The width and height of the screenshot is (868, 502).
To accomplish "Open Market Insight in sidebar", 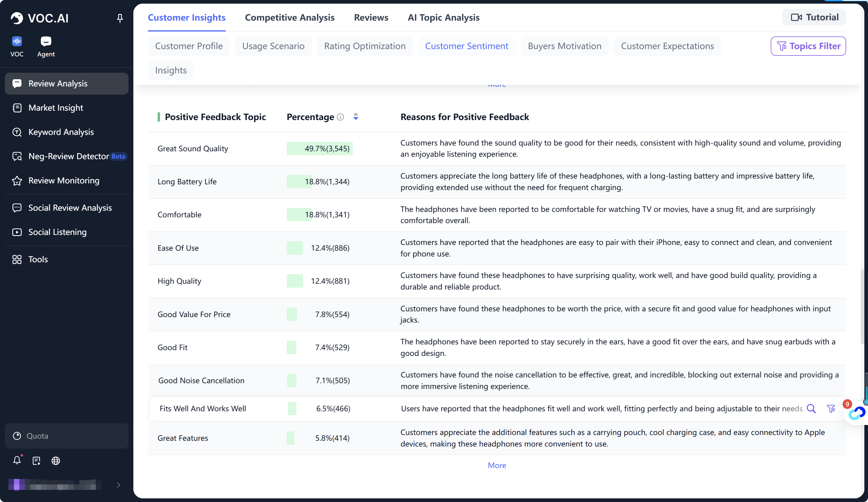I will click(x=56, y=108).
